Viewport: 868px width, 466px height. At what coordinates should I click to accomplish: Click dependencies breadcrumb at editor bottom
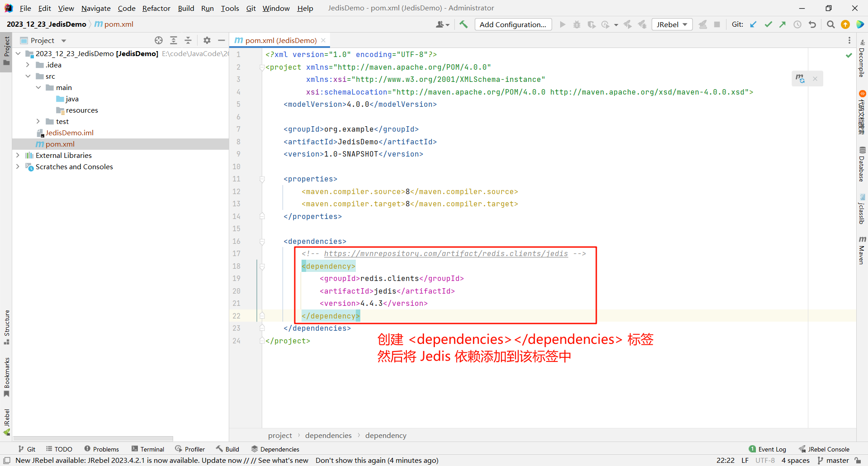[x=328, y=435]
